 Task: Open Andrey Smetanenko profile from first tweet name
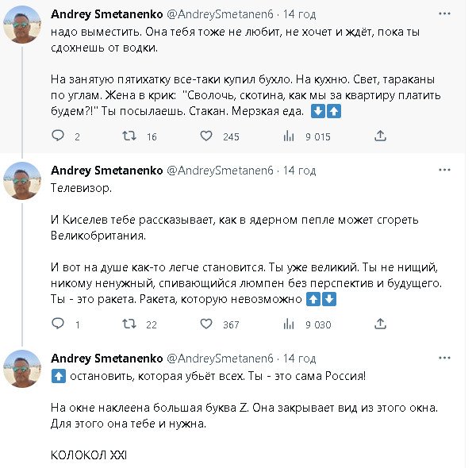click(x=105, y=15)
